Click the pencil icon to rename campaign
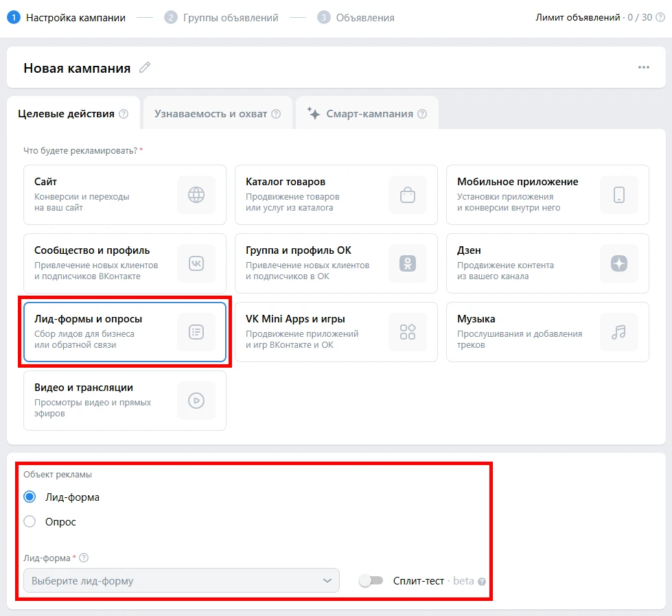 144,67
